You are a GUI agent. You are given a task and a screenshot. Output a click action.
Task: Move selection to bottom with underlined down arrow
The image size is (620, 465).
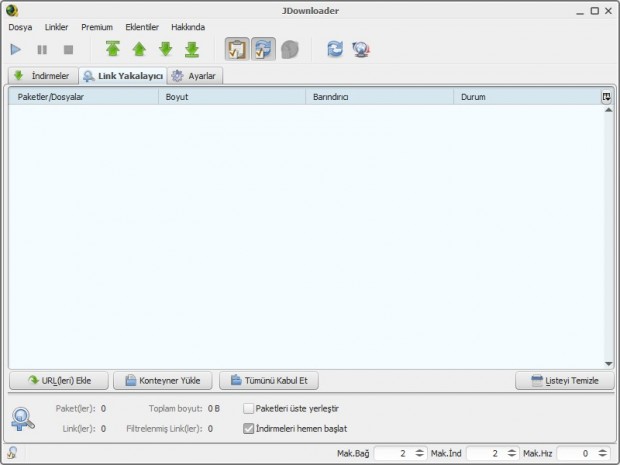tap(192, 49)
